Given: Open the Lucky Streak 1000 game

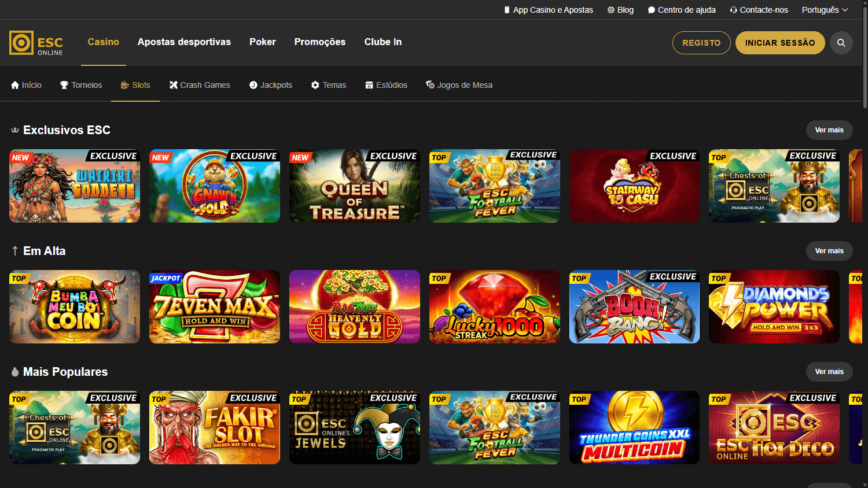Looking at the screenshot, I should [x=495, y=307].
